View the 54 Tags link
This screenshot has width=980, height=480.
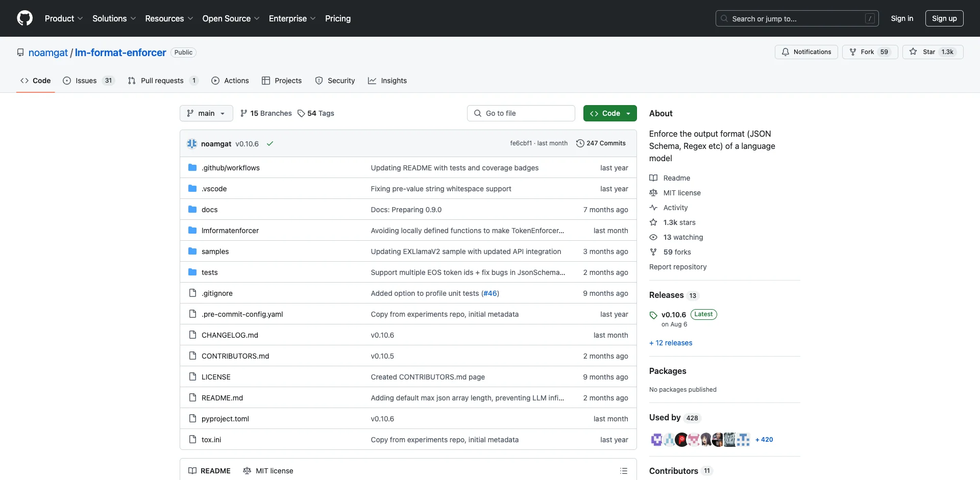pyautogui.click(x=316, y=113)
